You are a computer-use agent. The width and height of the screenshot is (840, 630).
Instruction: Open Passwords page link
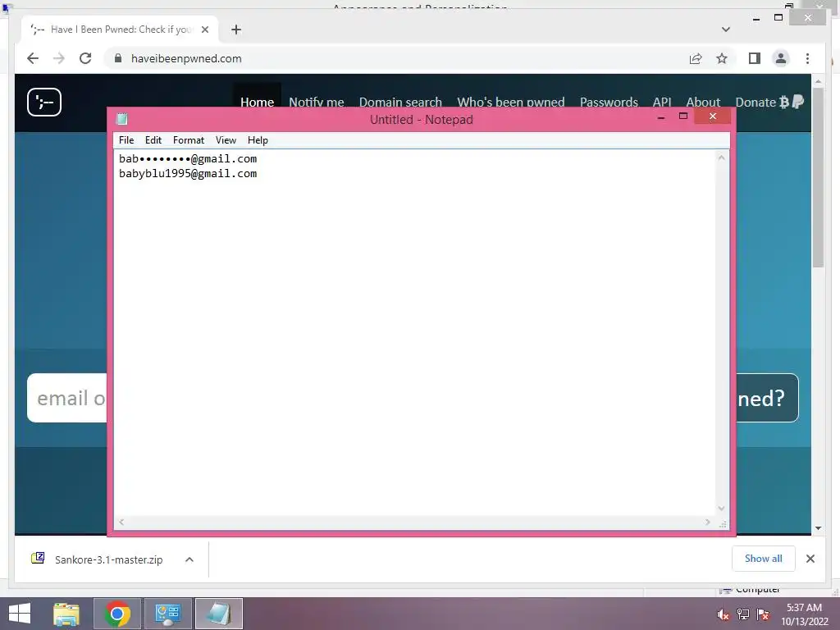(x=609, y=102)
